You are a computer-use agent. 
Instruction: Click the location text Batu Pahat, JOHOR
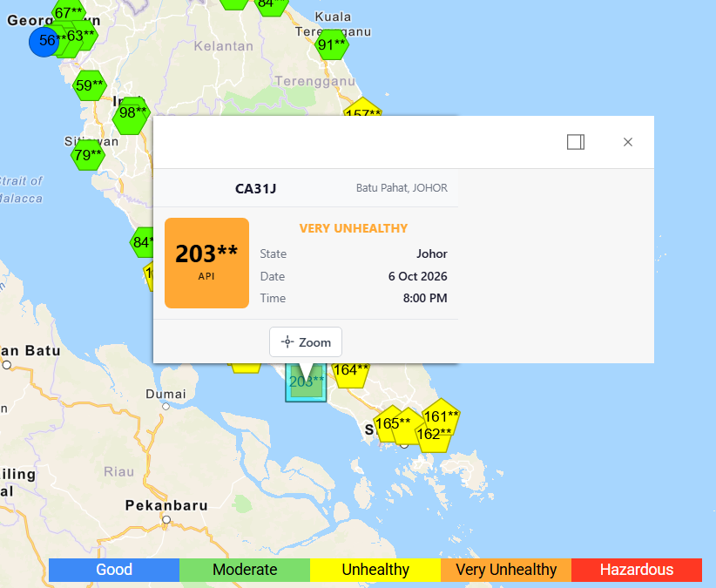(402, 188)
